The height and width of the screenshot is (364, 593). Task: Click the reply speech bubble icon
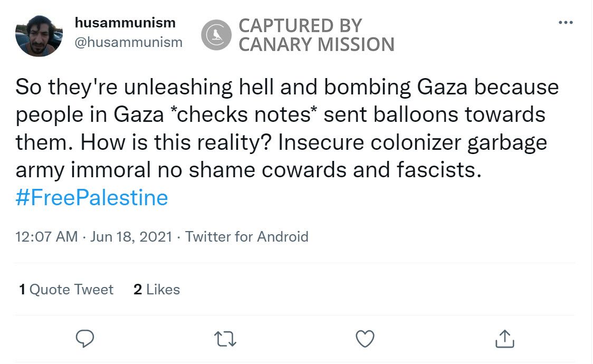[85, 339]
